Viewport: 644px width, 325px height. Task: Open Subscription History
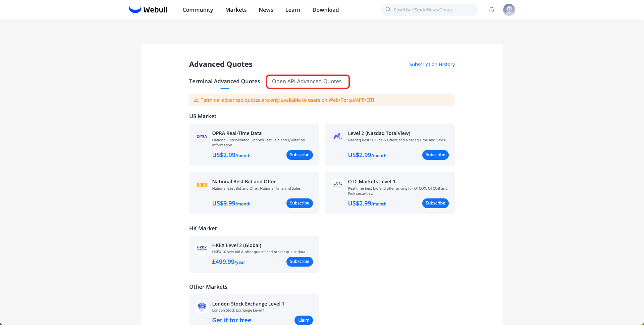pyautogui.click(x=432, y=64)
